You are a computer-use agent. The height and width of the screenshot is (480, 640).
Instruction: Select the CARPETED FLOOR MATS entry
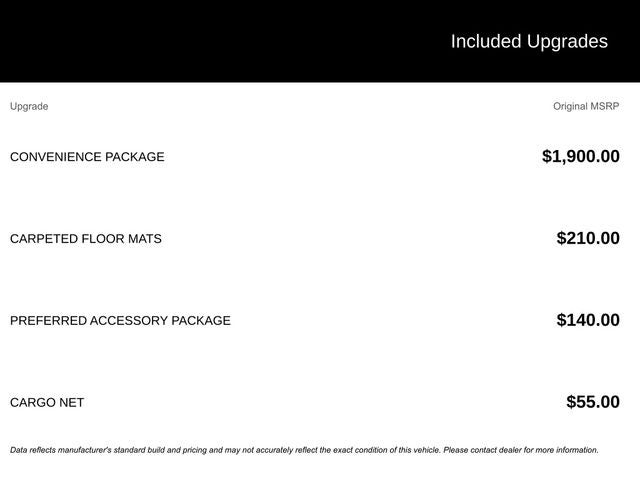(85, 239)
